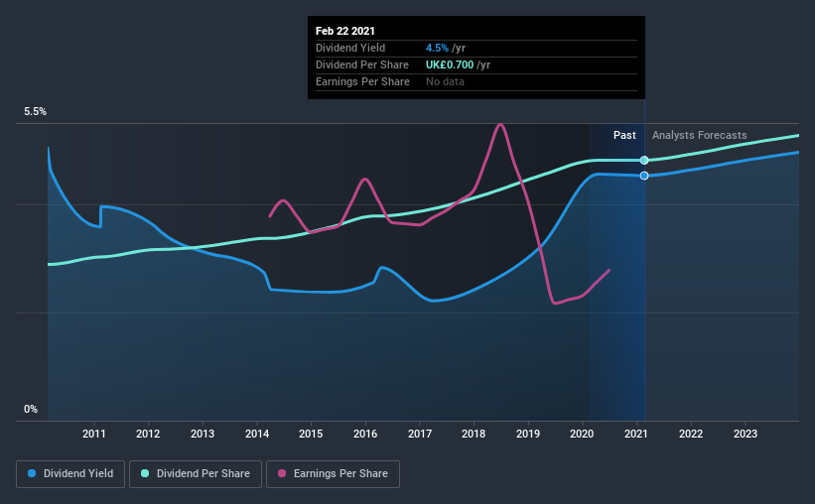This screenshot has width=815, height=504.
Task: Click the 2016 x-axis label
Action: [365, 434]
